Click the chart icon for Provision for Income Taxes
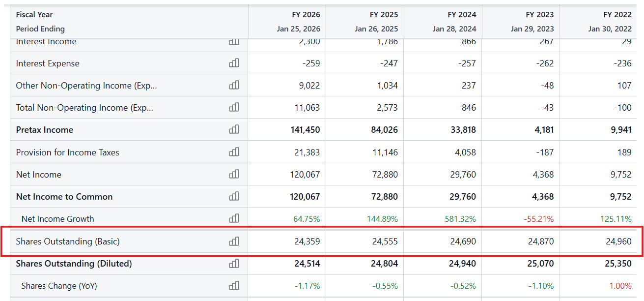This screenshot has width=644, height=301. [x=234, y=152]
